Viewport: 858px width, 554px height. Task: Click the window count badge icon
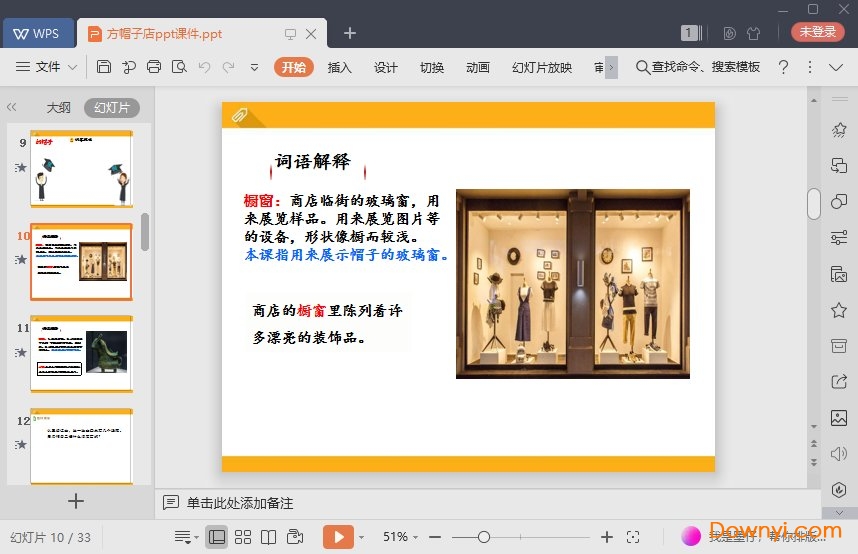click(689, 33)
